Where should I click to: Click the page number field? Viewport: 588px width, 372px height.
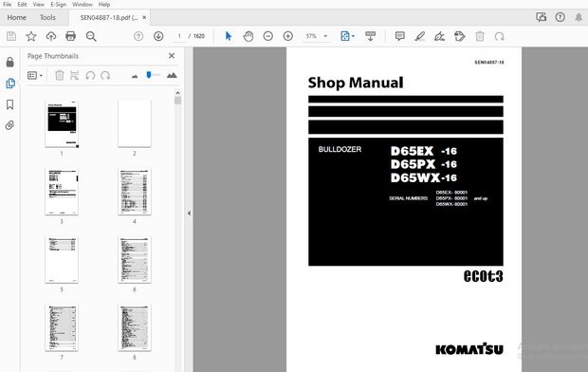click(x=179, y=36)
